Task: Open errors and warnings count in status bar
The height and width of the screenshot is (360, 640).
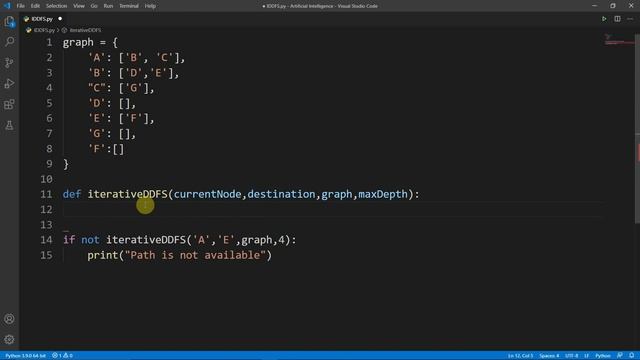Action: 62,356
